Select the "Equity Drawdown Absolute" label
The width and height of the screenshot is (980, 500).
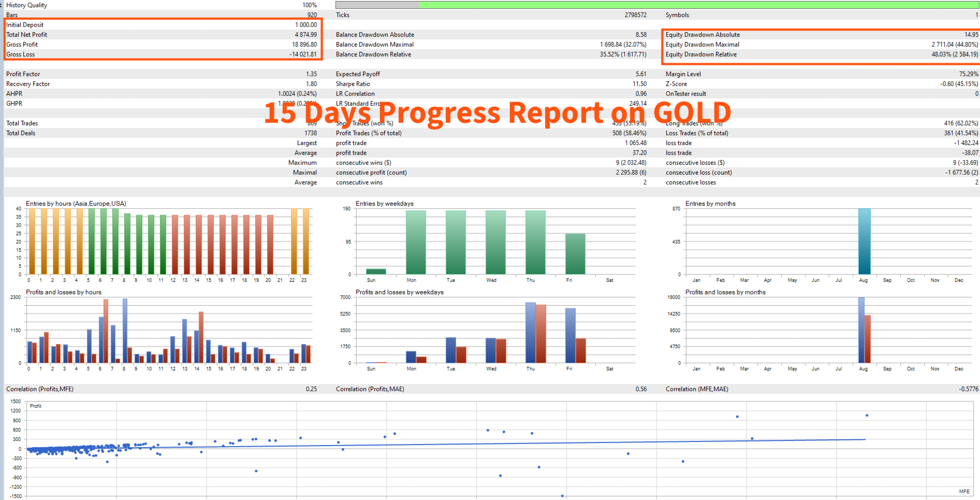(x=703, y=35)
